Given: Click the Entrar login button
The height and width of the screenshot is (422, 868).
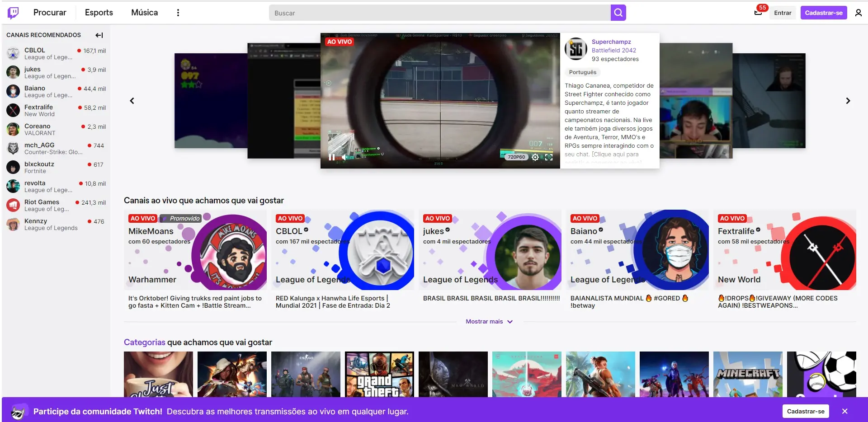Looking at the screenshot, I should tap(782, 13).
